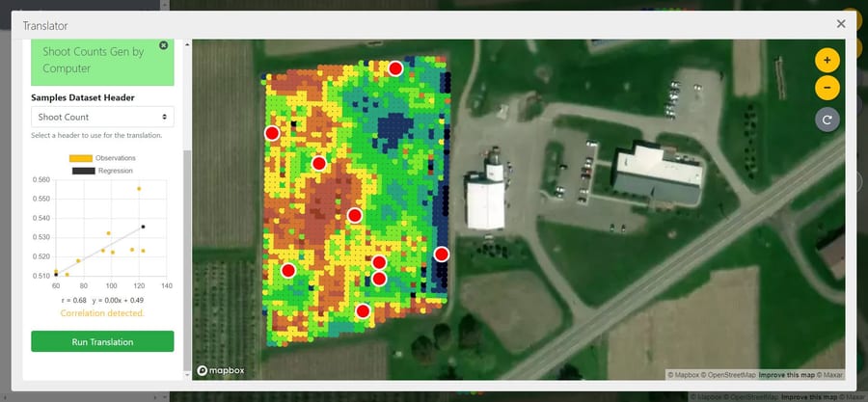
Task: Reset map orientation with the rotate button
Action: (827, 120)
